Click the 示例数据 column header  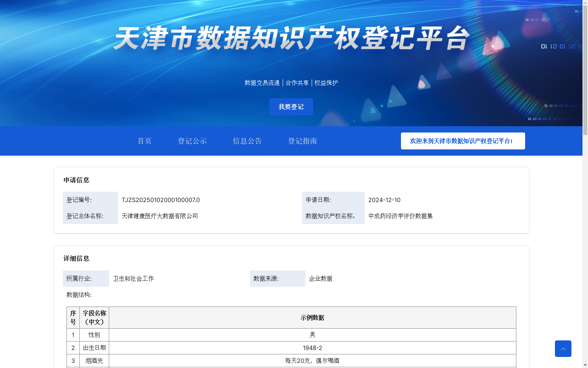[x=312, y=318]
